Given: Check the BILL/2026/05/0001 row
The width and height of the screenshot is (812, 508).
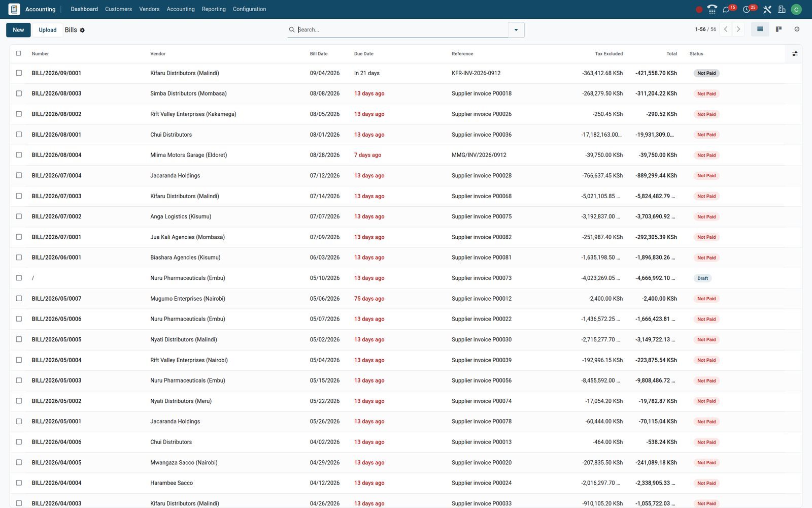Looking at the screenshot, I should 19,422.
